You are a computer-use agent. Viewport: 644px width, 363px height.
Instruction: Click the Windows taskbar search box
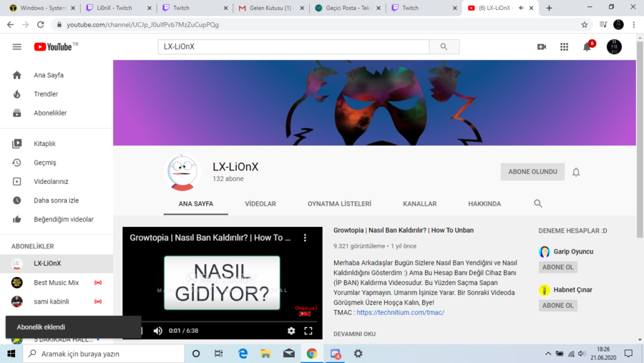click(104, 354)
